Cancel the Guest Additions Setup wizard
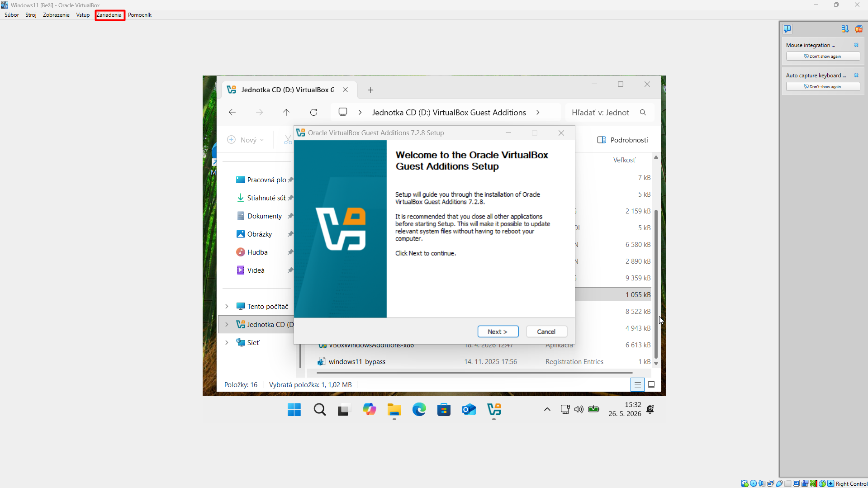This screenshot has width=868, height=488. pos(546,332)
